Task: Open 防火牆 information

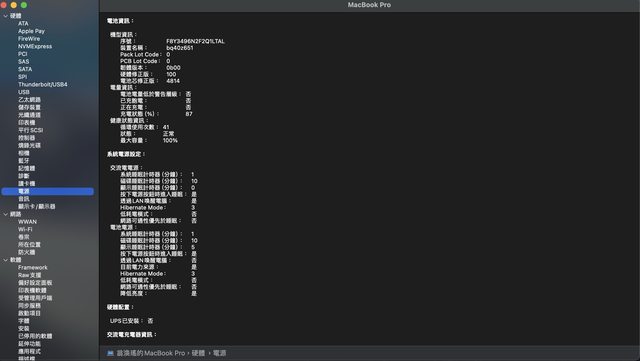Action: tap(27, 252)
